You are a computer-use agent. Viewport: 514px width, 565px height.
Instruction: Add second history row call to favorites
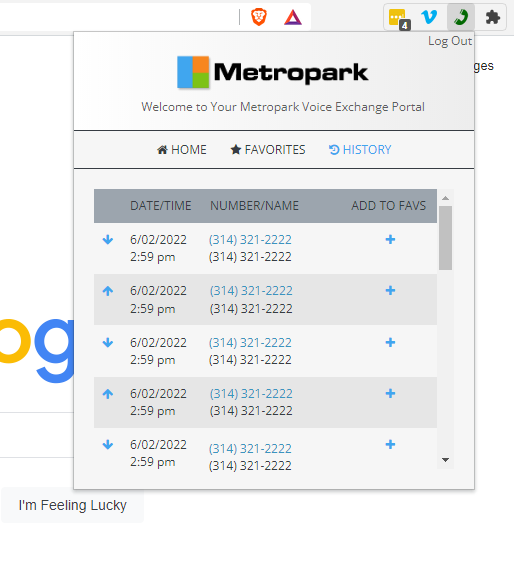(x=390, y=290)
